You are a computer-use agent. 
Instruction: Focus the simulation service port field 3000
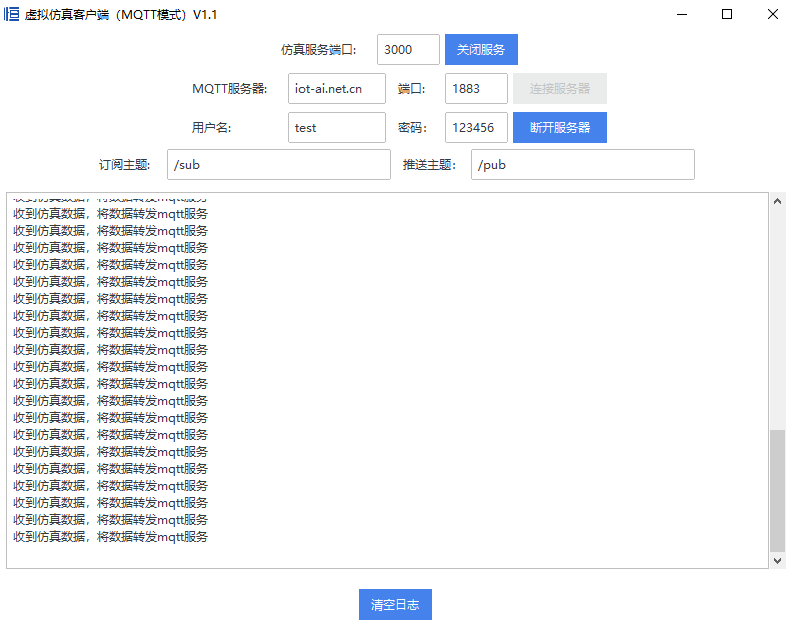click(x=408, y=50)
